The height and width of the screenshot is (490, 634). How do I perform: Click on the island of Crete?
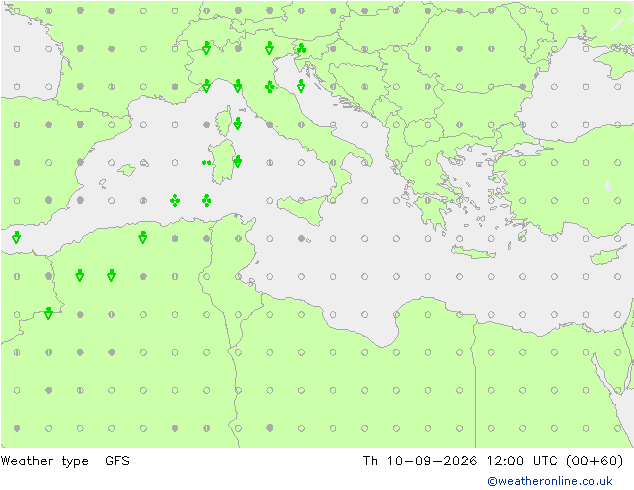pos(473,252)
